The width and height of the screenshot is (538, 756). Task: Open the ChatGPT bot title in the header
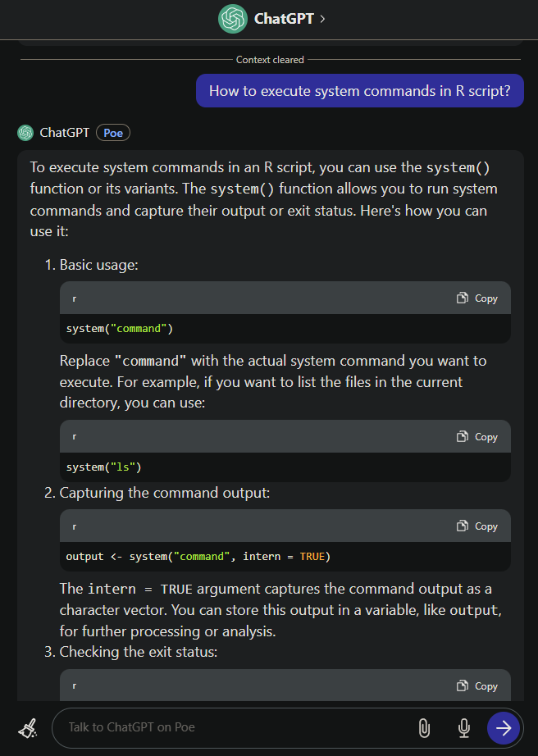[x=284, y=19]
